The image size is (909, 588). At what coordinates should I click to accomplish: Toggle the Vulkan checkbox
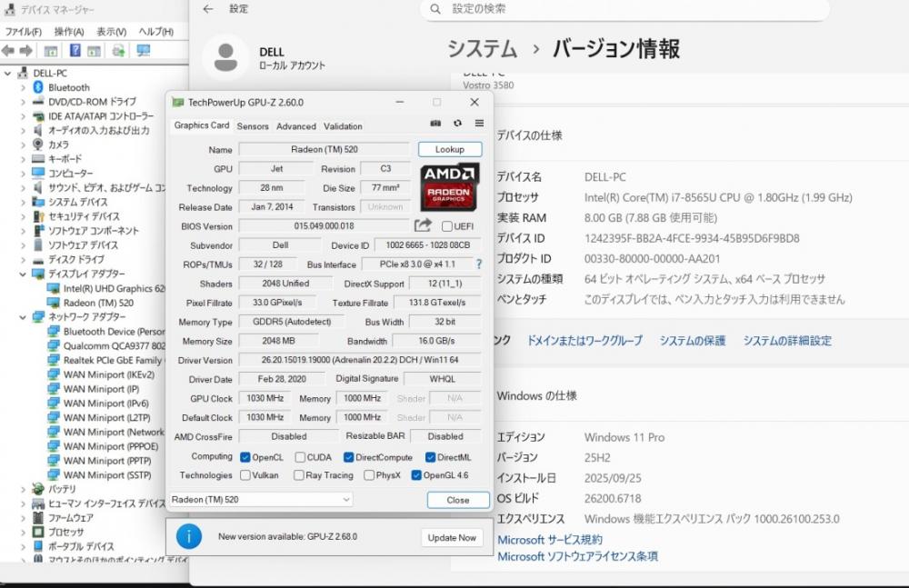point(245,475)
